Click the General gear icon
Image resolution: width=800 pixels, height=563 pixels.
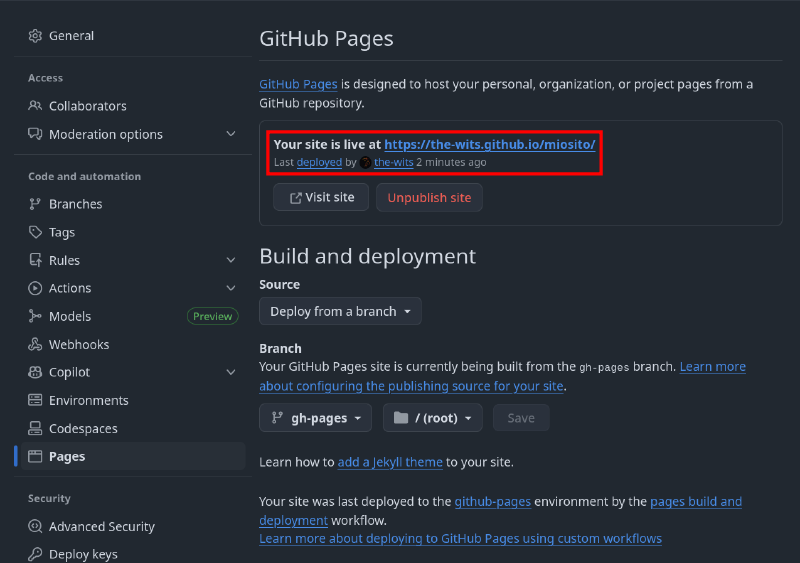coord(35,36)
